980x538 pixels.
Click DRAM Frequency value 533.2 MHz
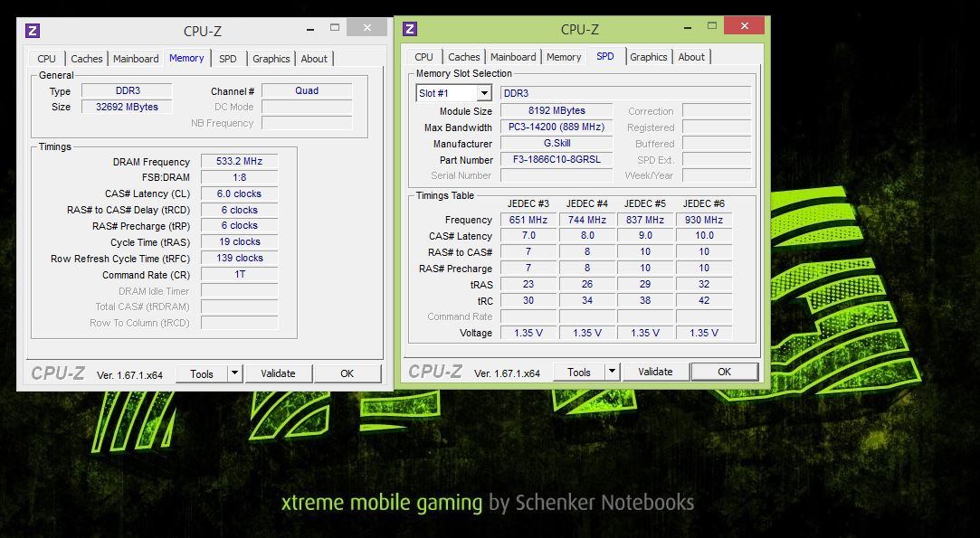pyautogui.click(x=240, y=161)
